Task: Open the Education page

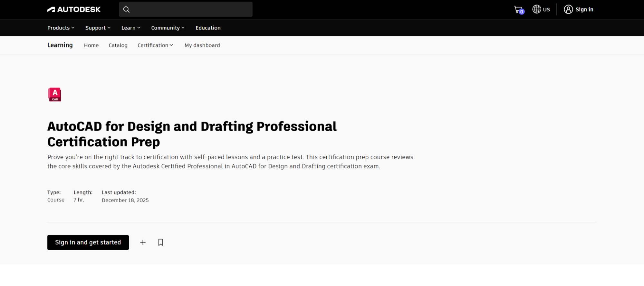Action: (208, 28)
